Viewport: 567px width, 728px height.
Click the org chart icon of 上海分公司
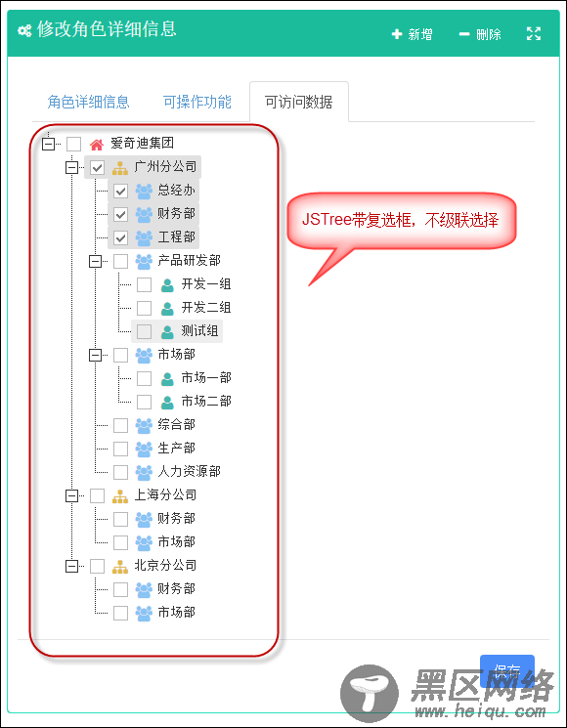pyautogui.click(x=120, y=496)
